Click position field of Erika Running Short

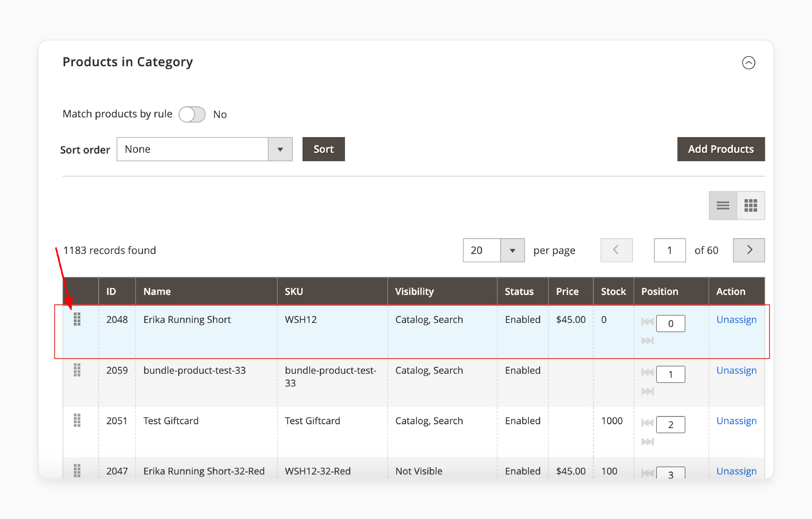[670, 323]
